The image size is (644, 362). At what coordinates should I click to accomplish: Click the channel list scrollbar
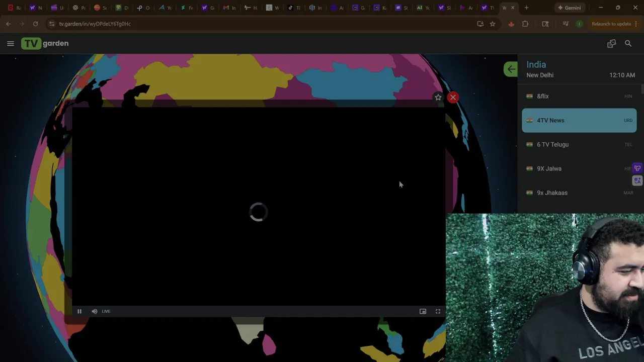tap(642, 89)
